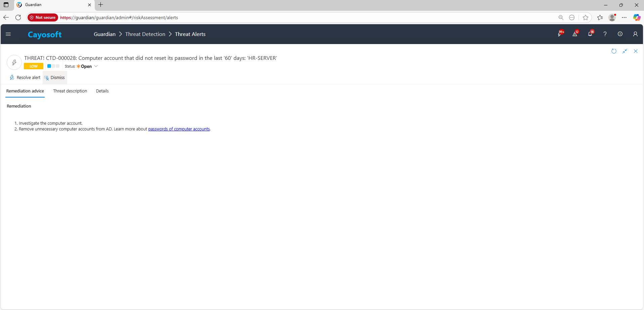Open the passwords of computer accounts link
Viewport: 644px width, 310px height.
(x=179, y=129)
